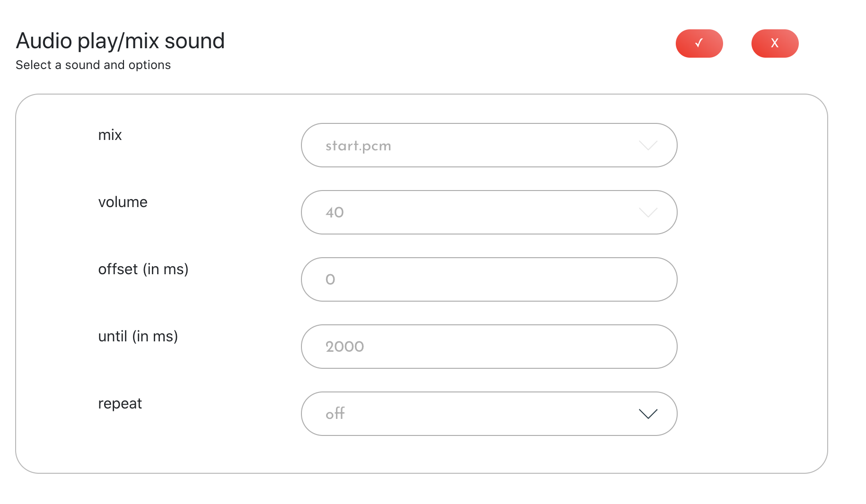The image size is (866, 504).
Task: Click the mix label
Action: [110, 135]
